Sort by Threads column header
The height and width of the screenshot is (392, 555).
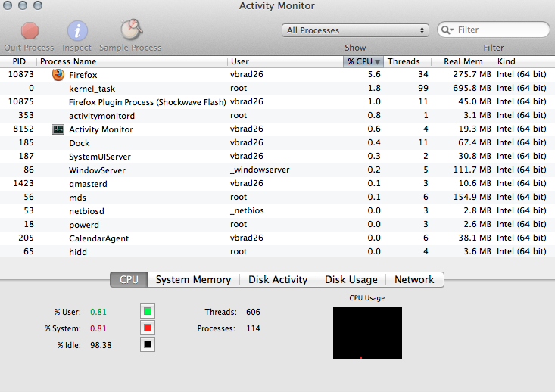(x=408, y=61)
